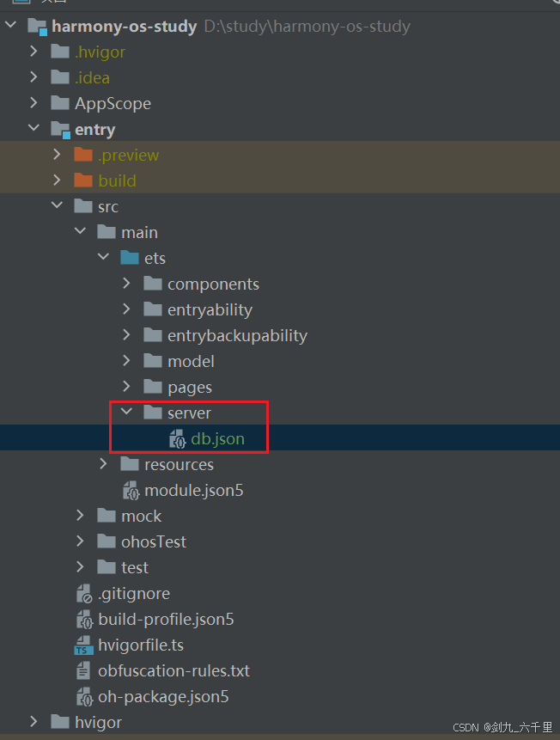Select the oh-package.json5 file name
Image resolution: width=560 pixels, height=740 pixels.
click(x=163, y=696)
